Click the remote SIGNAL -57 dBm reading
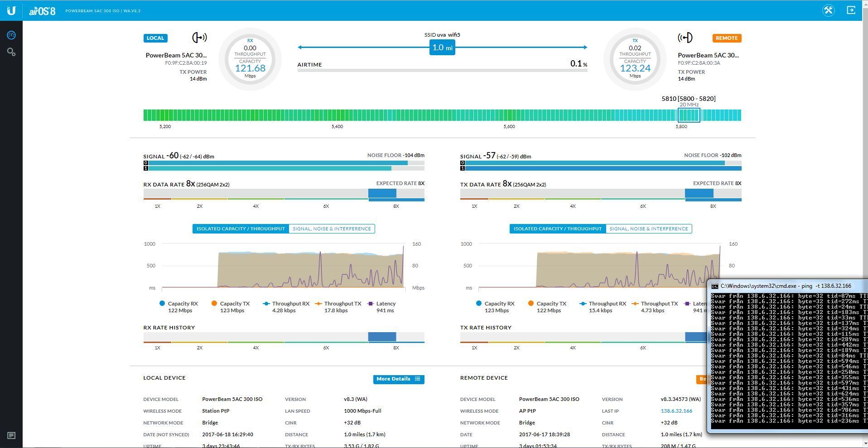The width and height of the screenshot is (868, 448). [x=496, y=156]
